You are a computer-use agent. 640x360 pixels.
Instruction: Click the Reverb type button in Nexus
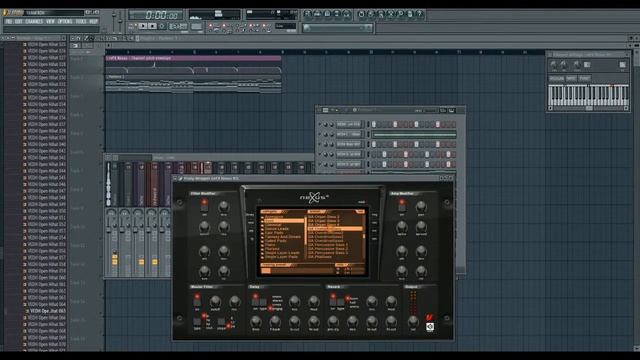click(341, 302)
